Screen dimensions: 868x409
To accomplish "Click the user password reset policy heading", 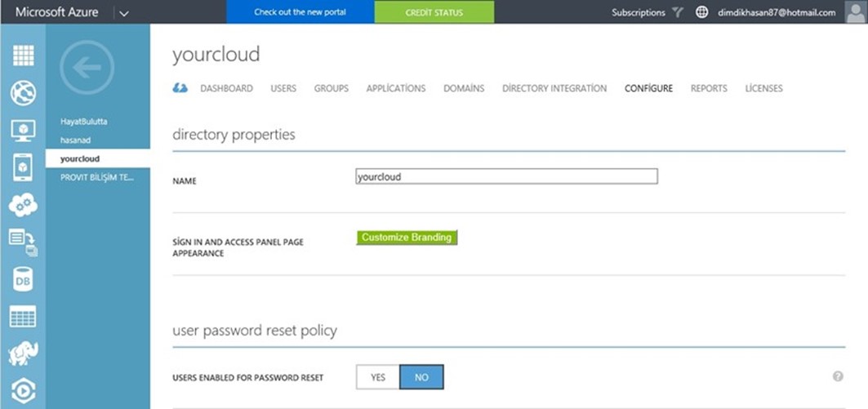I will 255,331.
